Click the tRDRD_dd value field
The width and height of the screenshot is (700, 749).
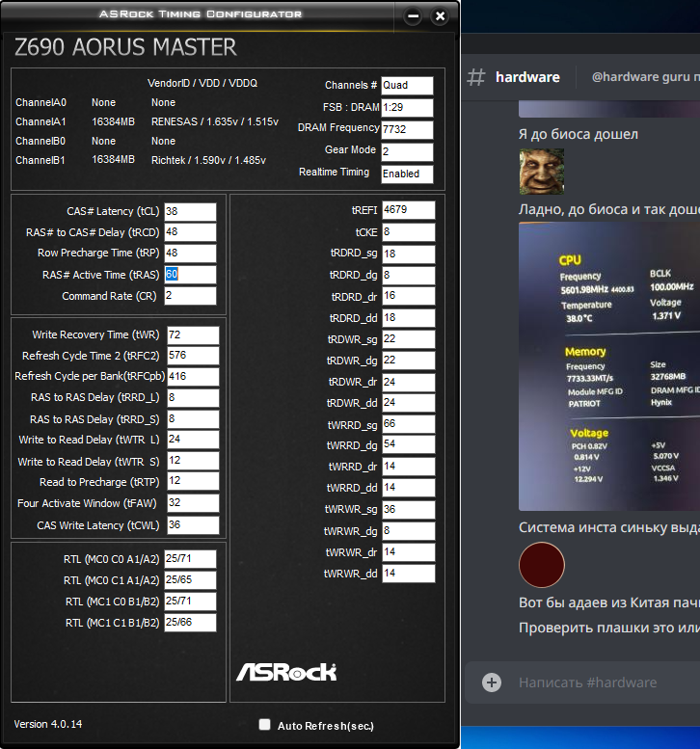(409, 318)
